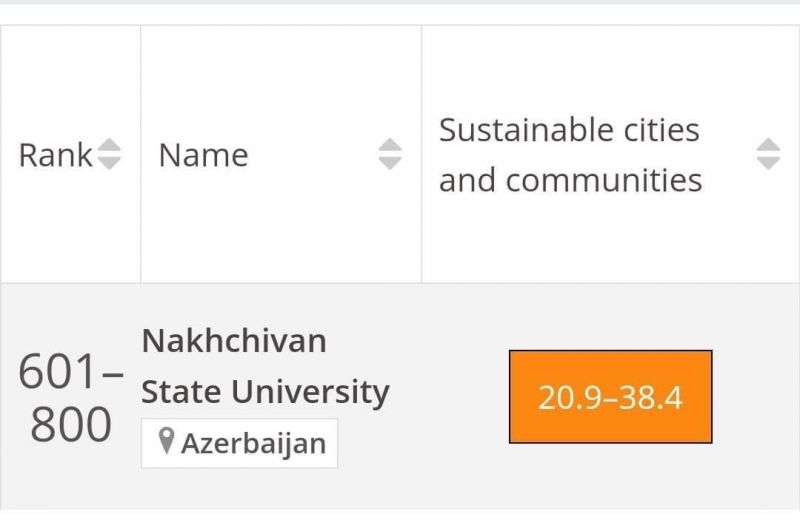Select the Rank column header label
The width and height of the screenshot is (800, 528).
(56, 155)
